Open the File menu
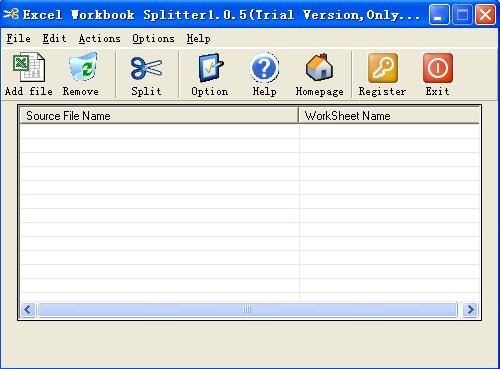 (19, 38)
